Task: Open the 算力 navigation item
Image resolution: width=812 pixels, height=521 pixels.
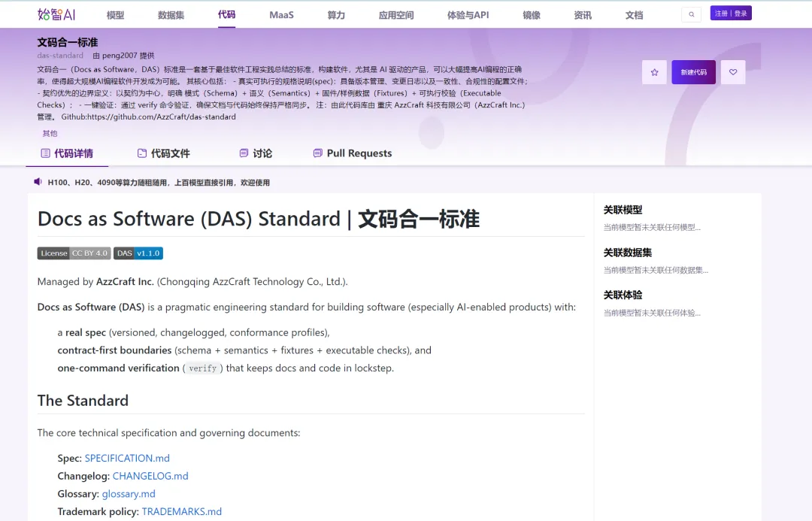Action: [336, 15]
